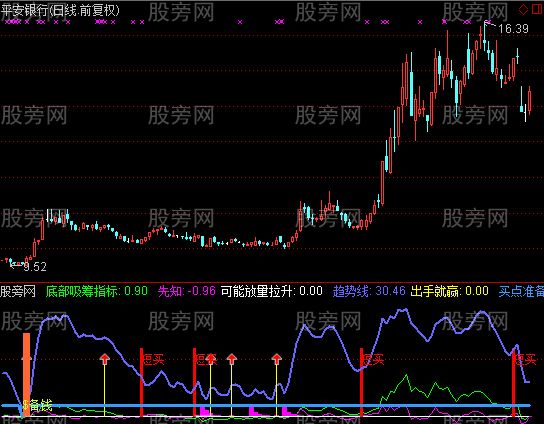
Task: Click the 趋势线: 30.46 legend entry
Action: click(369, 291)
